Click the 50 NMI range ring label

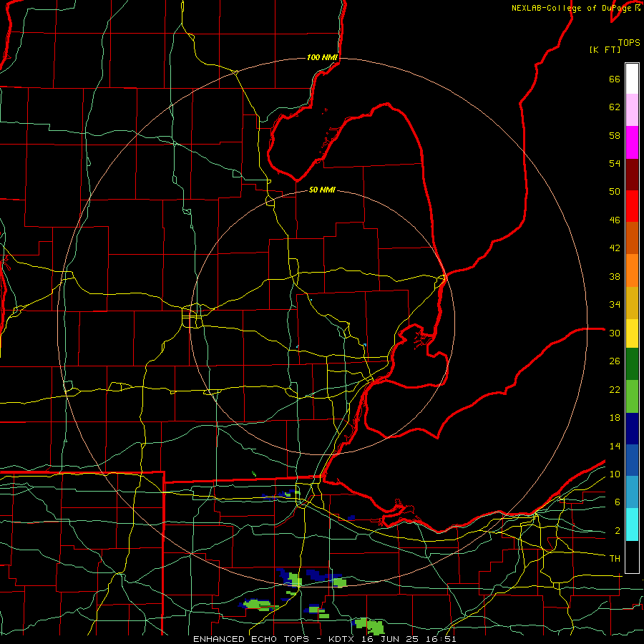point(322,190)
